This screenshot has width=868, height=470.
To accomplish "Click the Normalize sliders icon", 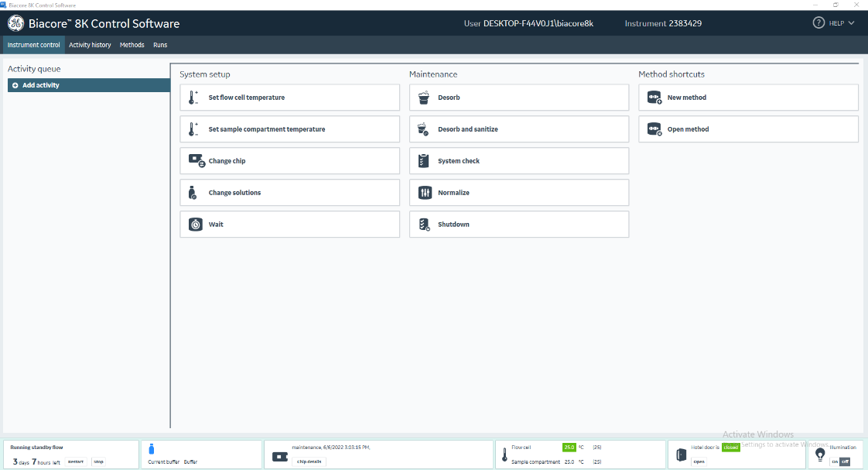I will tap(425, 193).
